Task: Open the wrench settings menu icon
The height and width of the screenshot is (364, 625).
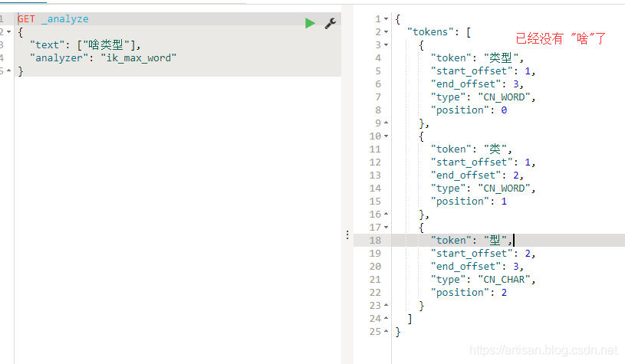Action: click(x=331, y=23)
